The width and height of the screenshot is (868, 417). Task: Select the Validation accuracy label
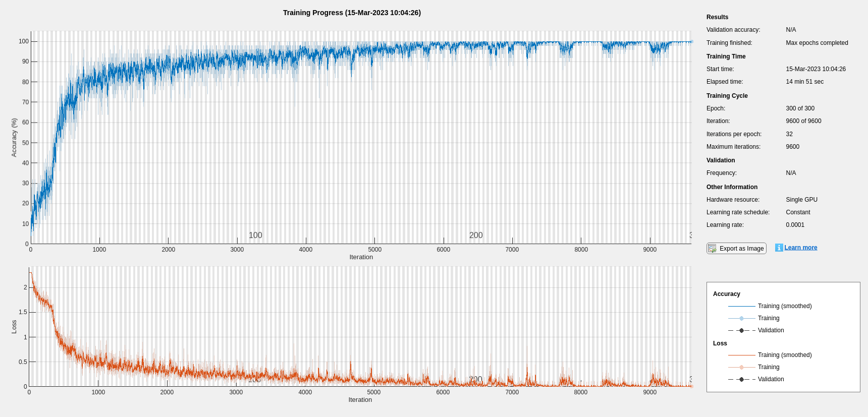(733, 30)
